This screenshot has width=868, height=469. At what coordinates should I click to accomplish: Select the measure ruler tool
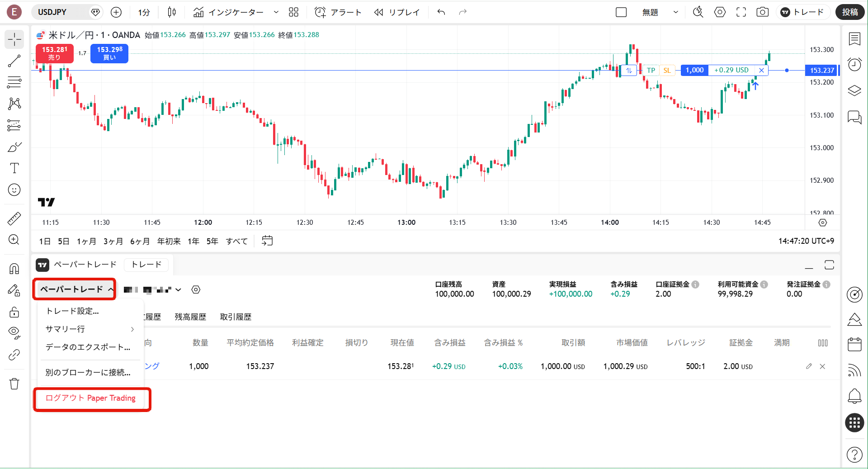coord(14,218)
